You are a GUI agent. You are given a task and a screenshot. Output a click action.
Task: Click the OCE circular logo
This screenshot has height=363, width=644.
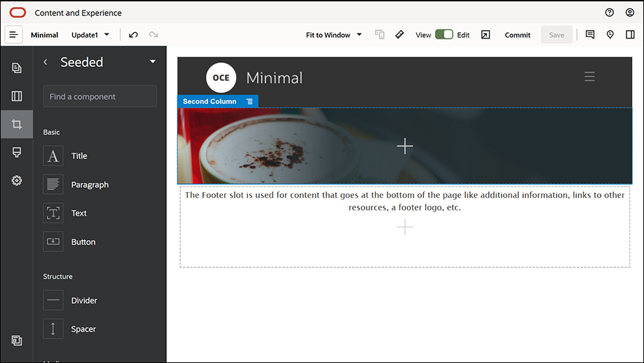pyautogui.click(x=221, y=77)
